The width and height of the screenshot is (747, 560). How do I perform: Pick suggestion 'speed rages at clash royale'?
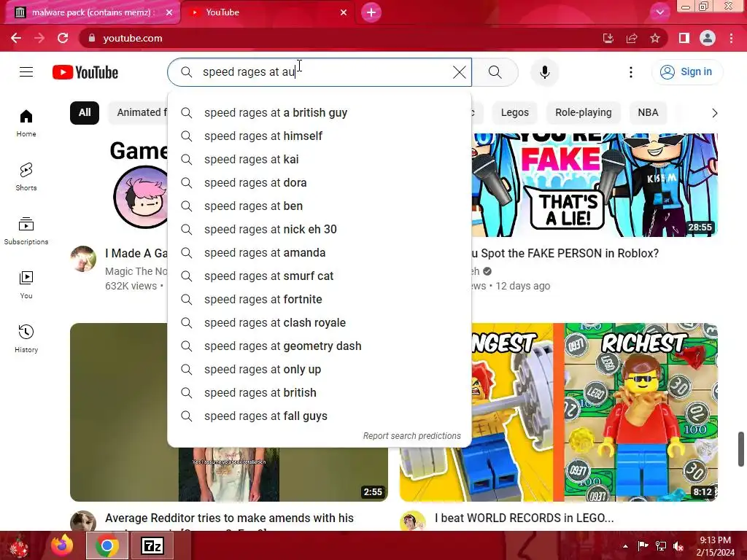(320, 323)
